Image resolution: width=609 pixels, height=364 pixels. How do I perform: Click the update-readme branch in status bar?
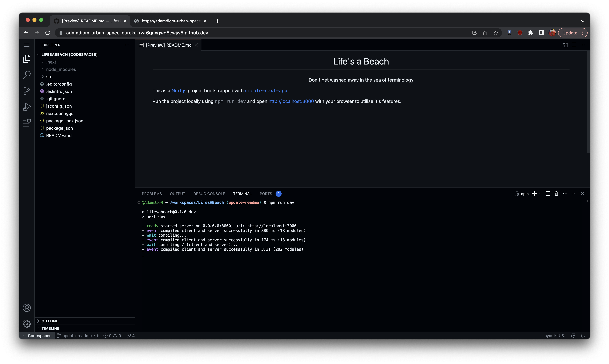pyautogui.click(x=77, y=336)
